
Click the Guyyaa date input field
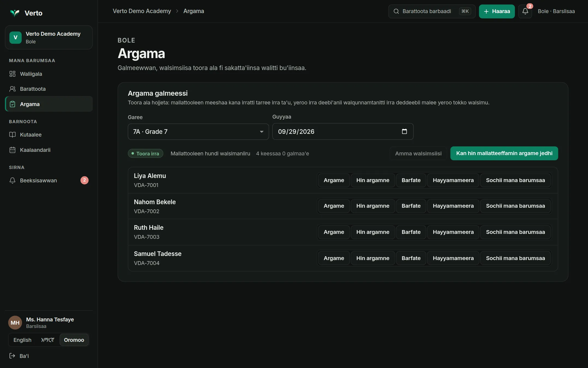(x=343, y=131)
